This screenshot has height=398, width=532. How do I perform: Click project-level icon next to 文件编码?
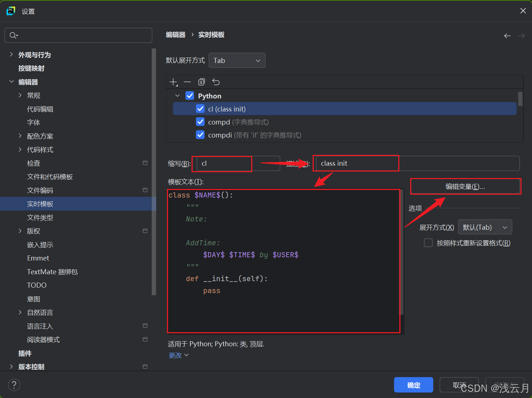pyautogui.click(x=145, y=190)
